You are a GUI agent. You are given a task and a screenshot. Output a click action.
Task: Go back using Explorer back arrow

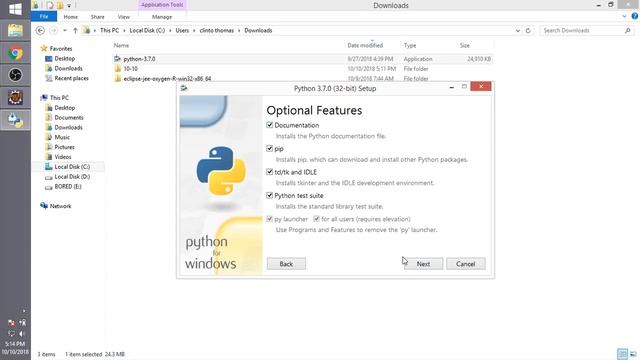[x=40, y=31]
